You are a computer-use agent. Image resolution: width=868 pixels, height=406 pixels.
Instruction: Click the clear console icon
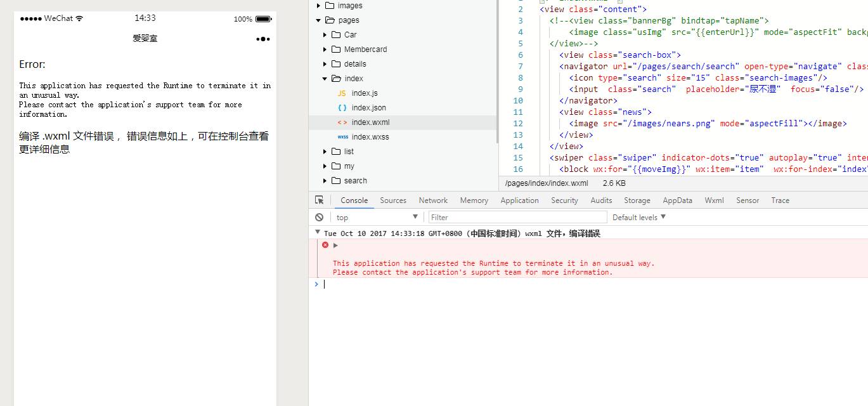[320, 217]
